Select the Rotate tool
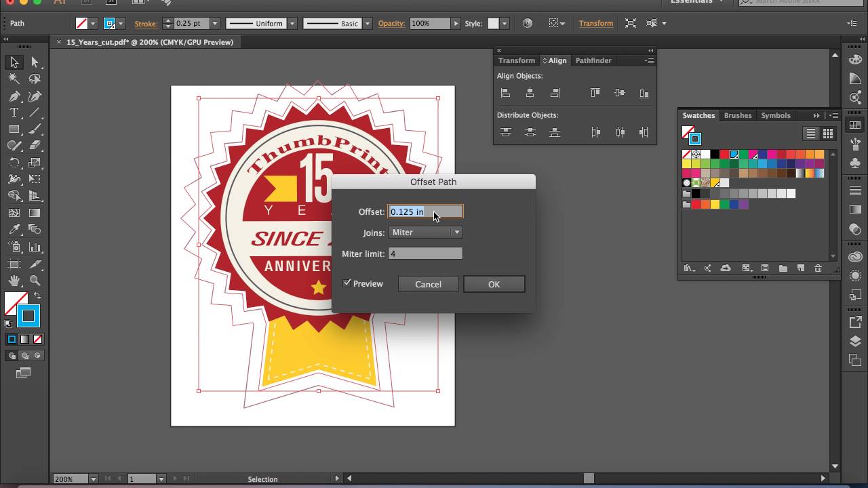 [14, 163]
